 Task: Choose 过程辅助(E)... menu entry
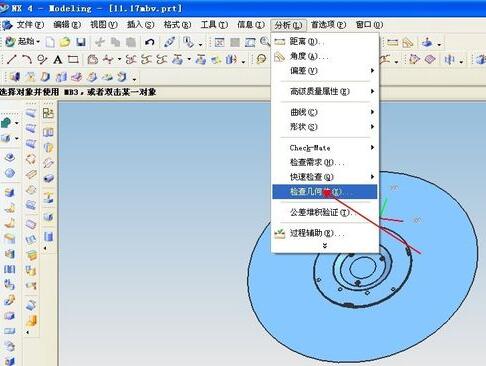click(x=325, y=233)
